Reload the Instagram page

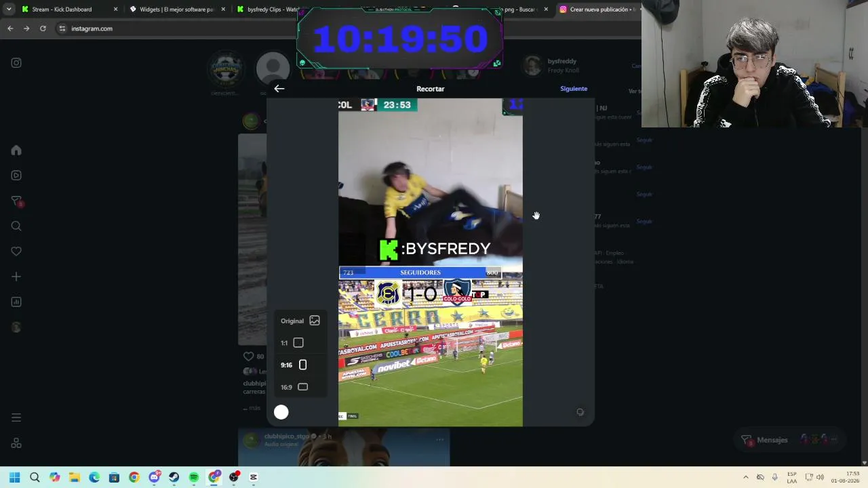43,28
